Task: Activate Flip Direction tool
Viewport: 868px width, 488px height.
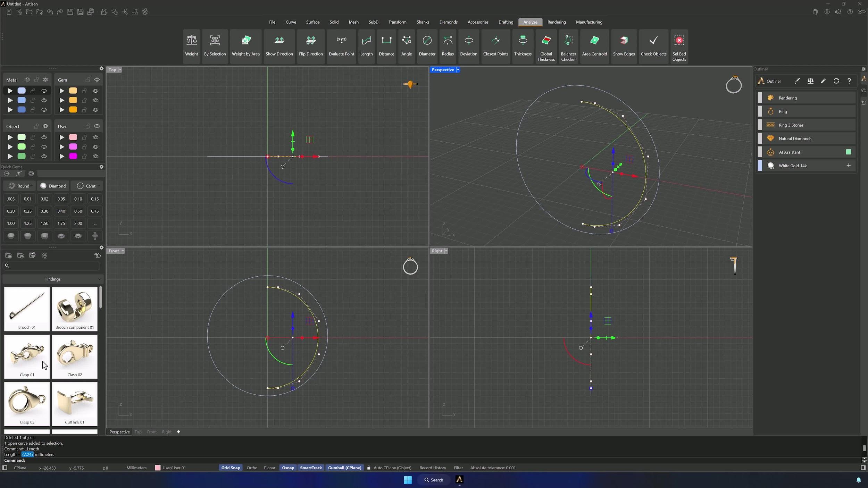Action: [311, 46]
